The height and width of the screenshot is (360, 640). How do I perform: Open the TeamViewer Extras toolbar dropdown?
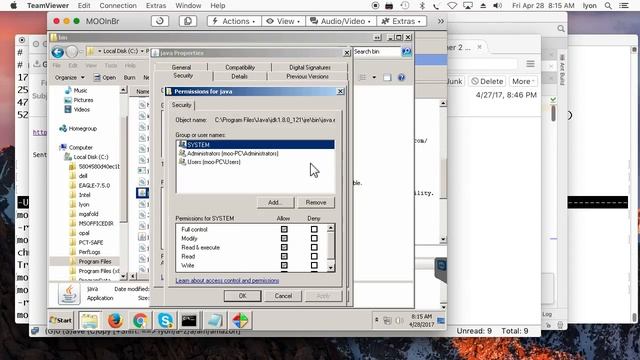click(x=401, y=21)
